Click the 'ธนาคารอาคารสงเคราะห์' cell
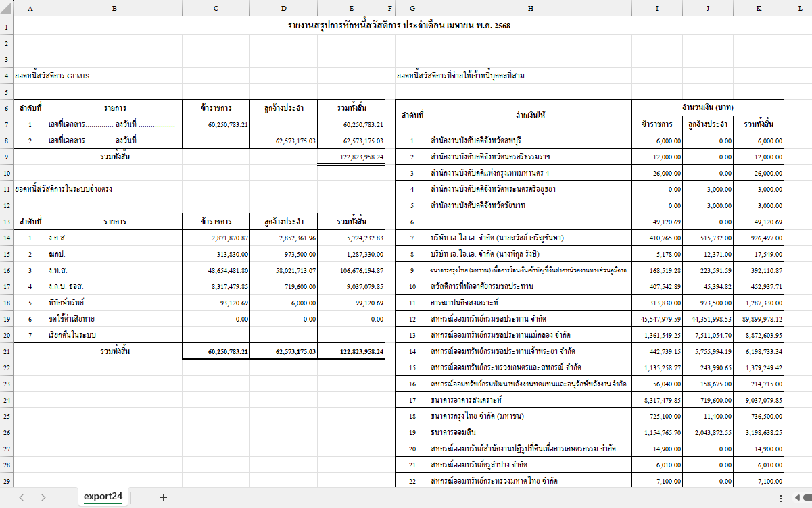812x508 pixels. 531,400
